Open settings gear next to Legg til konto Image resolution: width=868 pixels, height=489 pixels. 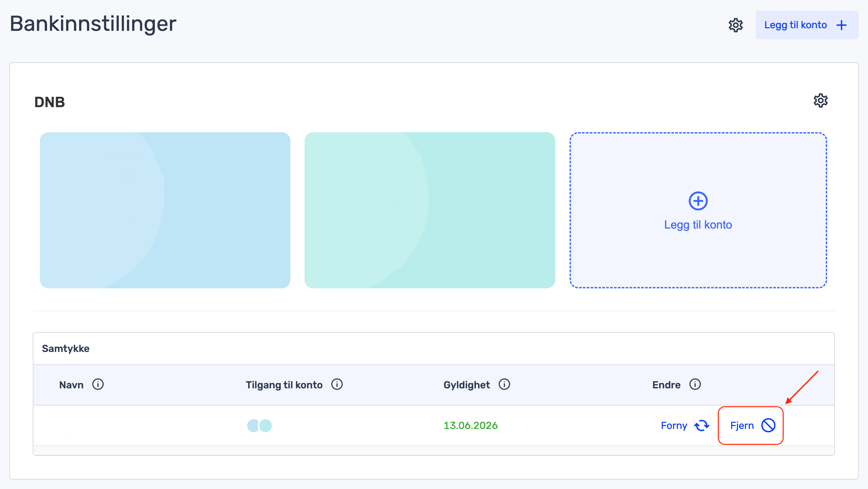[736, 25]
